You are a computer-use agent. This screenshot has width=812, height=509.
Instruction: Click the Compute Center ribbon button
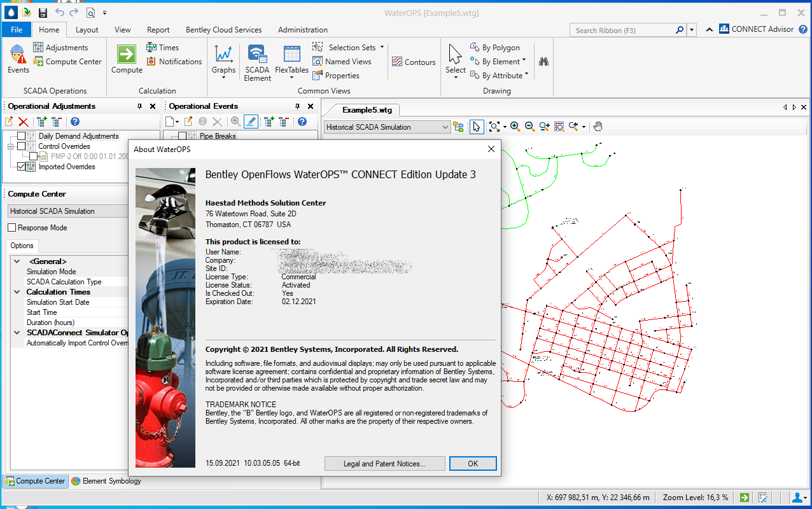[x=67, y=62]
